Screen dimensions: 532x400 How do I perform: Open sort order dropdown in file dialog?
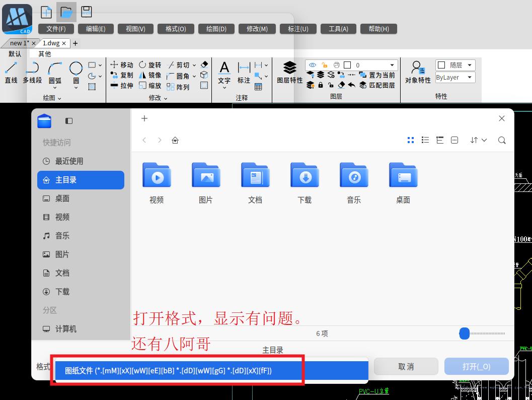click(478, 140)
